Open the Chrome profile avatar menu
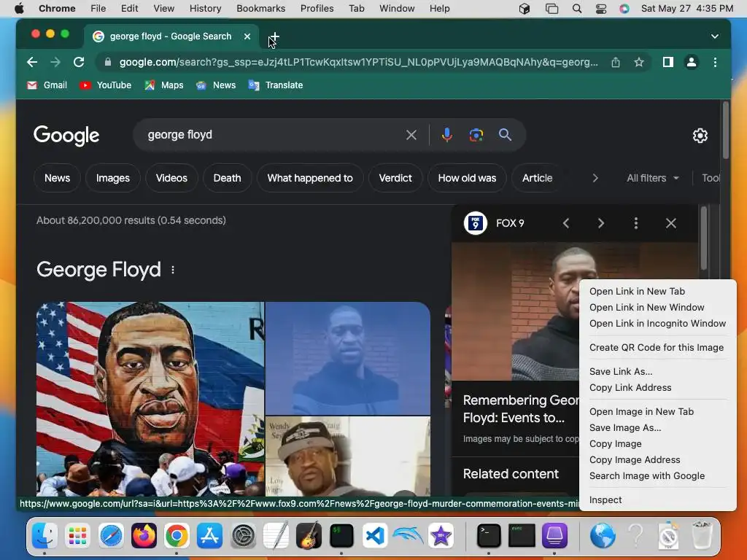This screenshot has height=560, width=747. click(692, 62)
